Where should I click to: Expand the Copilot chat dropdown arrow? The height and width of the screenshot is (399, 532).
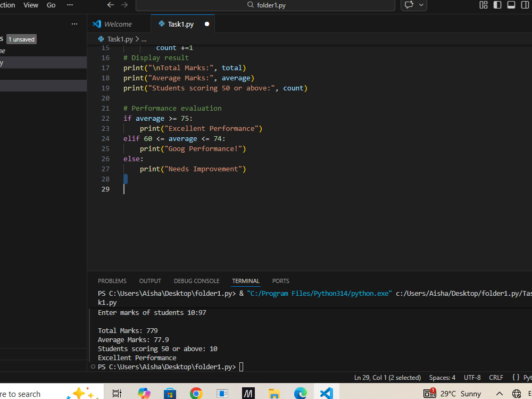coord(421,5)
